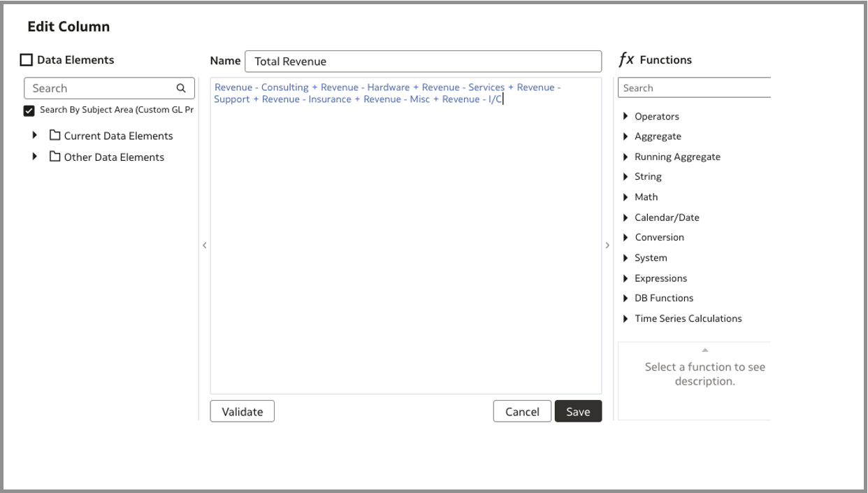The height and width of the screenshot is (493, 868).
Task: Click the small up arrow above function description
Action: click(704, 350)
